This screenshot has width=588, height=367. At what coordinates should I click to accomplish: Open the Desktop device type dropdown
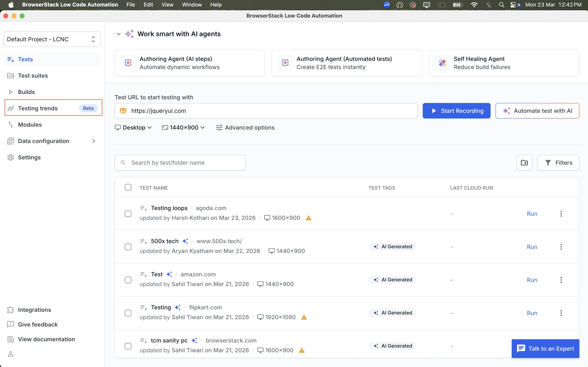tap(133, 128)
